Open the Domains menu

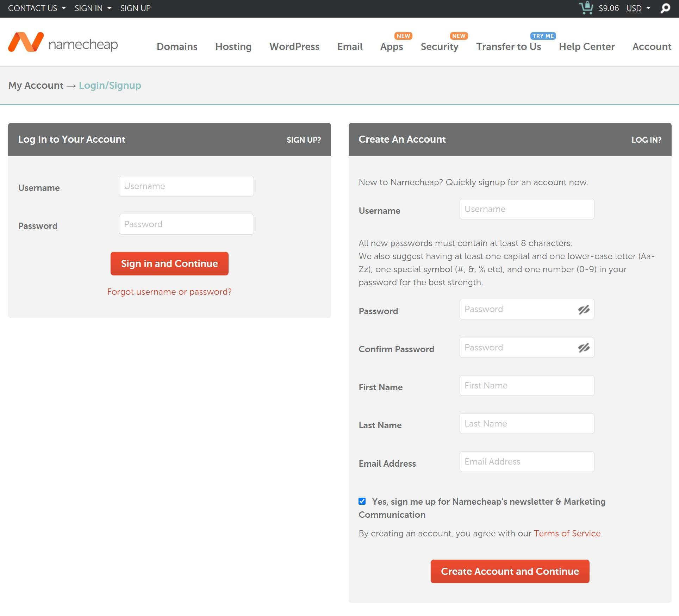(177, 46)
